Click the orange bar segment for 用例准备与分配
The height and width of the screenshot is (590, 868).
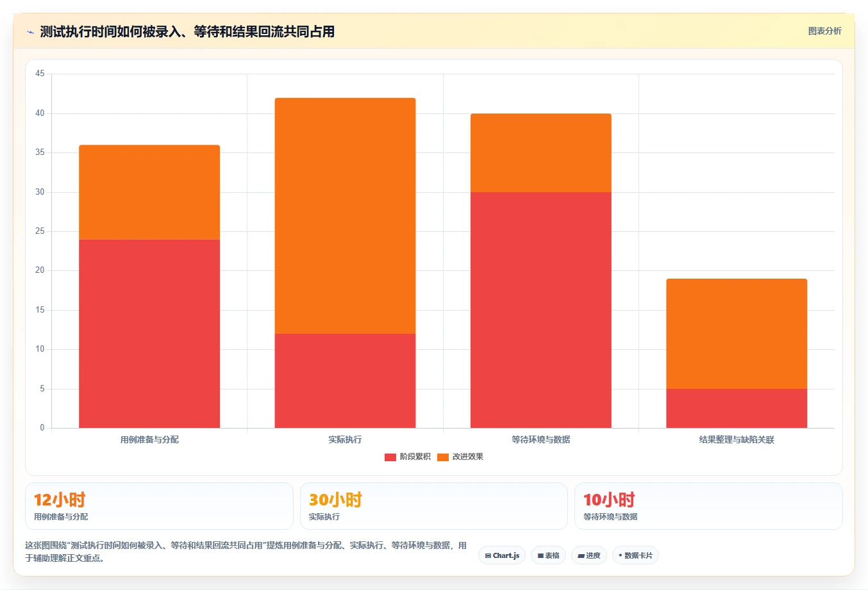pos(149,192)
